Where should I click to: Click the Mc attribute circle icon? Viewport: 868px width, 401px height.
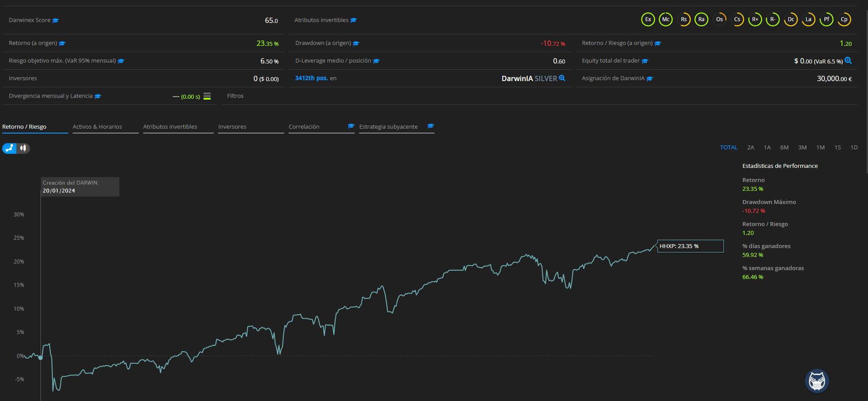(666, 19)
